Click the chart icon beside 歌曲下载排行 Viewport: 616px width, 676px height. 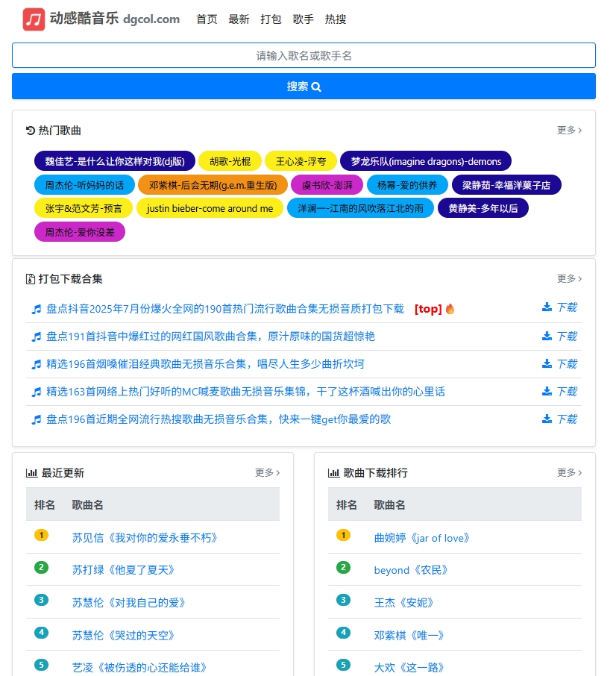[x=335, y=472]
